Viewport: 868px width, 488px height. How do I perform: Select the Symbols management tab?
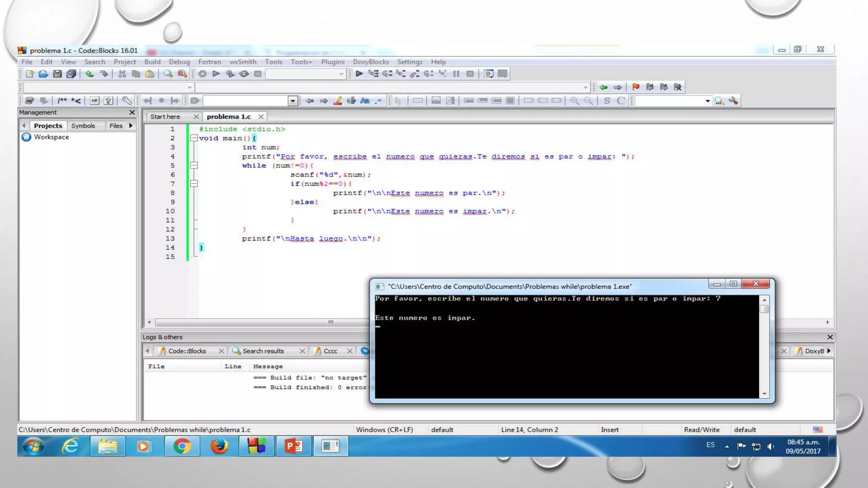tap(83, 126)
